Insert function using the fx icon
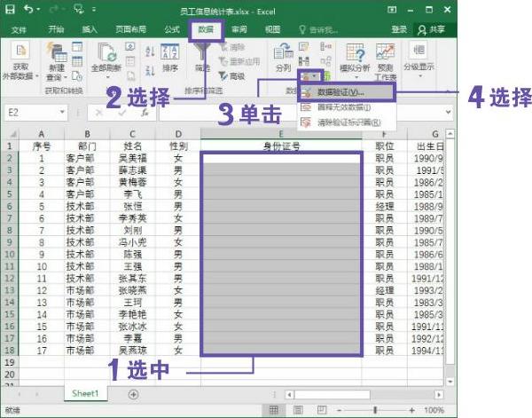Screen dimensions: 532x418 [x=145, y=113]
